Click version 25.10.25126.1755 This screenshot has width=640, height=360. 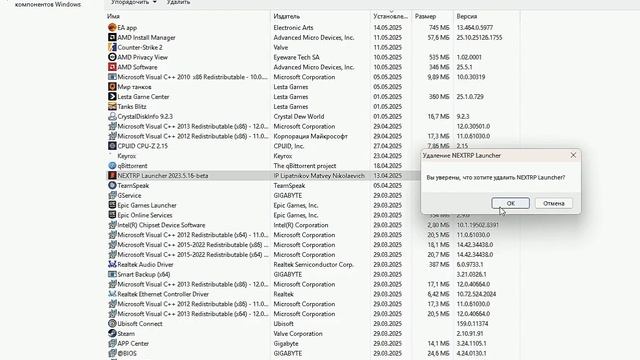click(479, 37)
